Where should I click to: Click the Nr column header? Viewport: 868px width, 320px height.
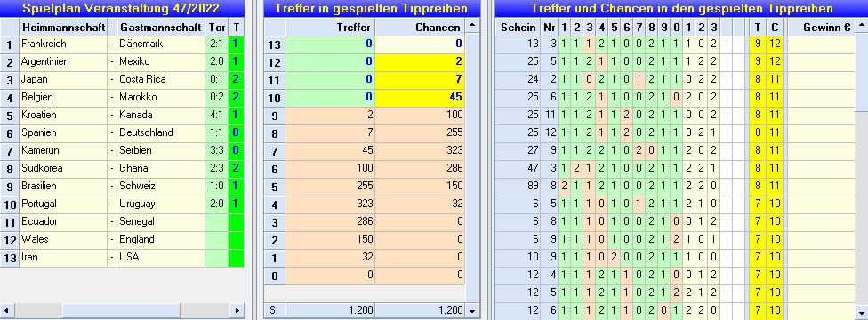[x=549, y=27]
